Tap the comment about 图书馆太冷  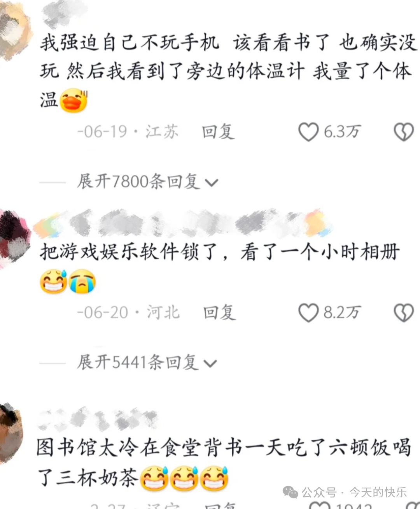pos(224,462)
